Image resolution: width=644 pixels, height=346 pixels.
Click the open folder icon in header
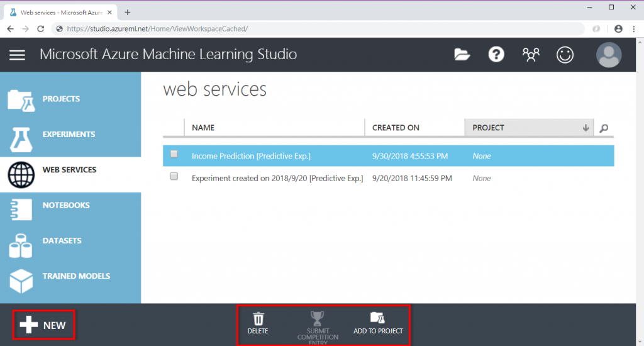click(x=462, y=54)
